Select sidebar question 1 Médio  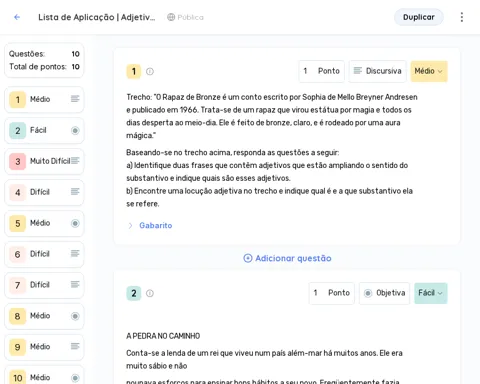(x=44, y=99)
